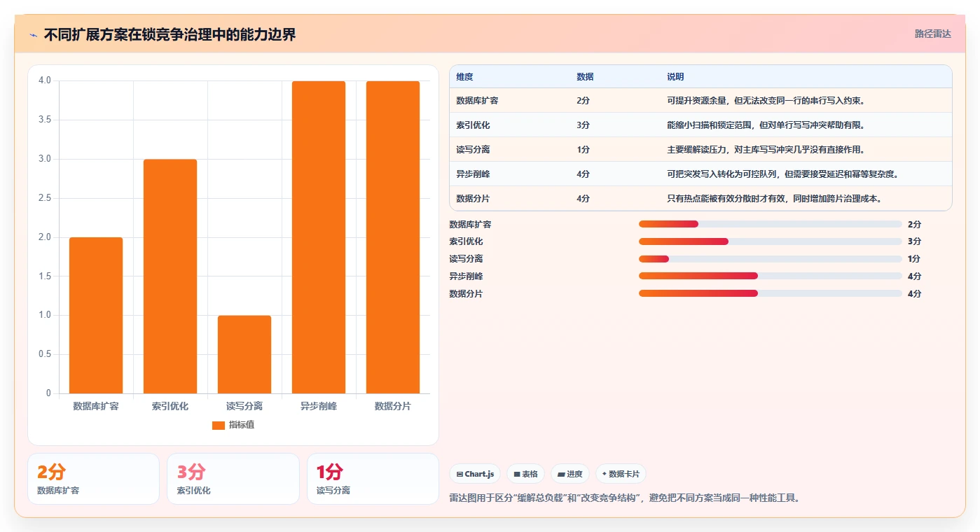The height and width of the screenshot is (532, 980).
Task: Open the 1分 读写分离 stat card
Action: tap(373, 479)
